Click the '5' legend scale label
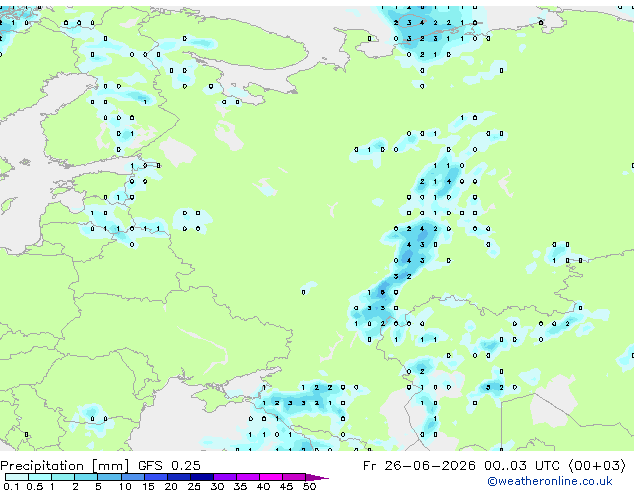634x490 pixels. point(98,486)
